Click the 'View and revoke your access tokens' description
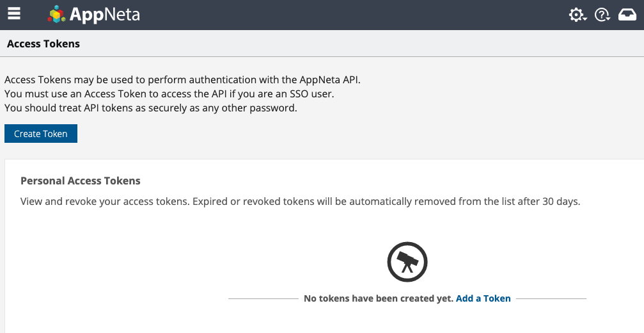644x333 pixels. (300, 201)
